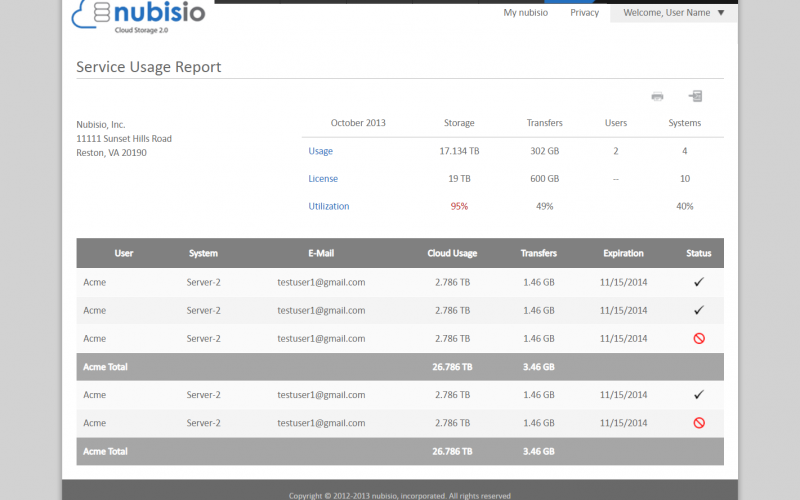The height and width of the screenshot is (500, 800).
Task: Sort by the Expiration column header
Action: pyautogui.click(x=623, y=253)
